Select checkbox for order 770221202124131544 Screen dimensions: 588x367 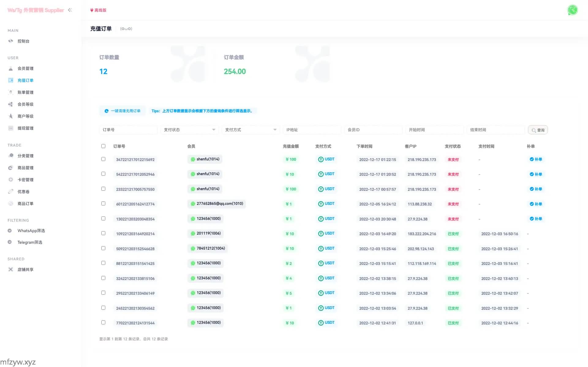103,323
